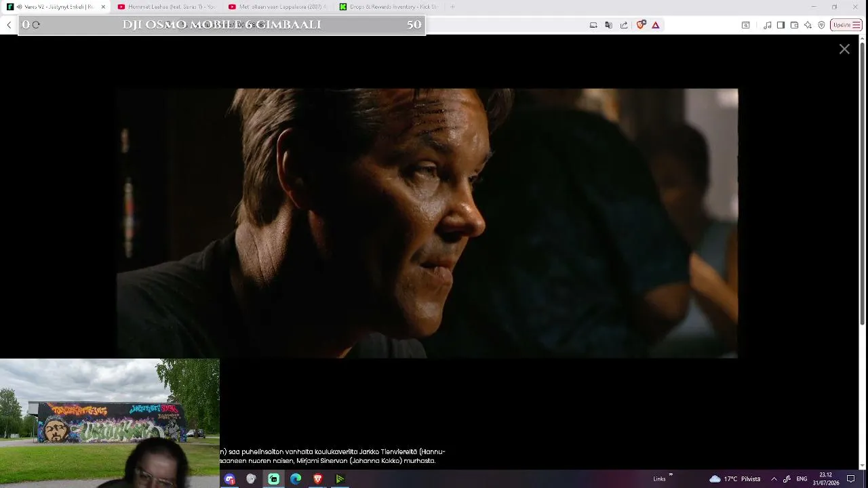
Task: Switch to the Drops & Rewards Inventory Kick tab
Action: pyautogui.click(x=390, y=7)
